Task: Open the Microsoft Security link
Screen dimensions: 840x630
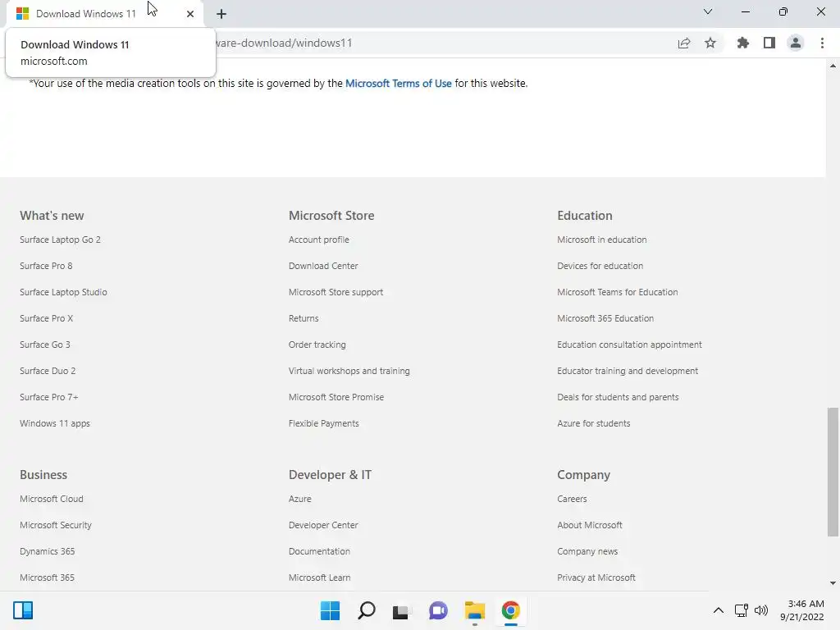Action: [x=56, y=525]
